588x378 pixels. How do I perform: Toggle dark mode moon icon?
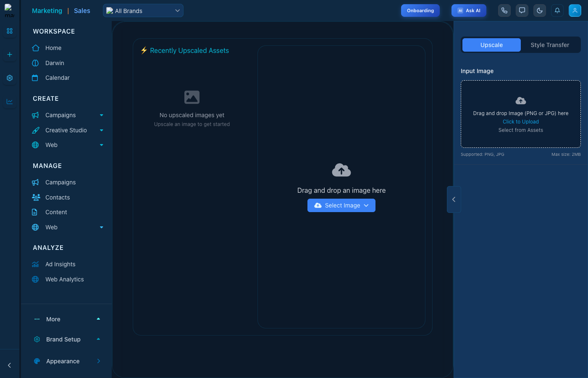540,10
